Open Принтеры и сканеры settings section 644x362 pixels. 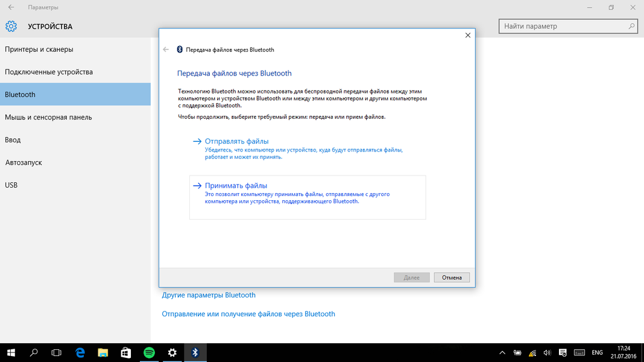point(75,49)
